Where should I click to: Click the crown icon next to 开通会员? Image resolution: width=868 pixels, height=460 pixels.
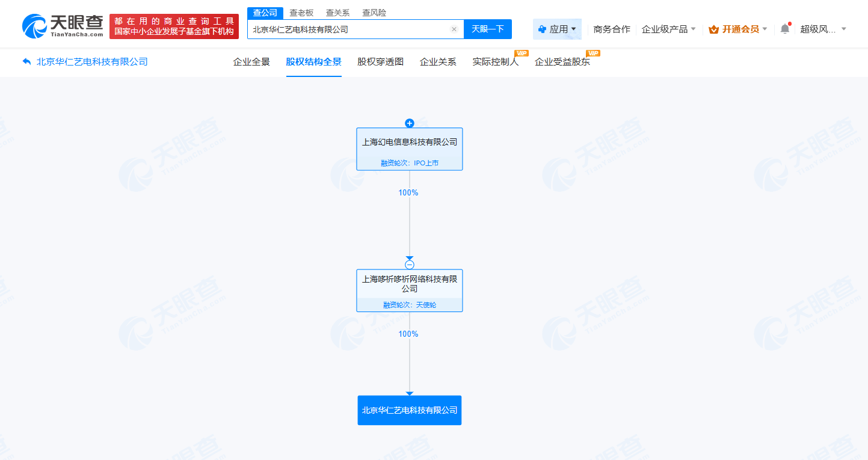pyautogui.click(x=713, y=28)
